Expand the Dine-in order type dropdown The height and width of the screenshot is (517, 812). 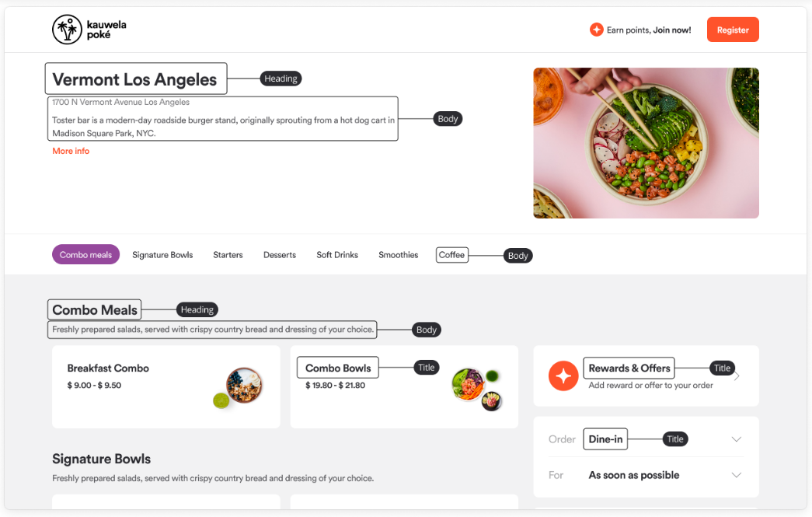point(737,439)
